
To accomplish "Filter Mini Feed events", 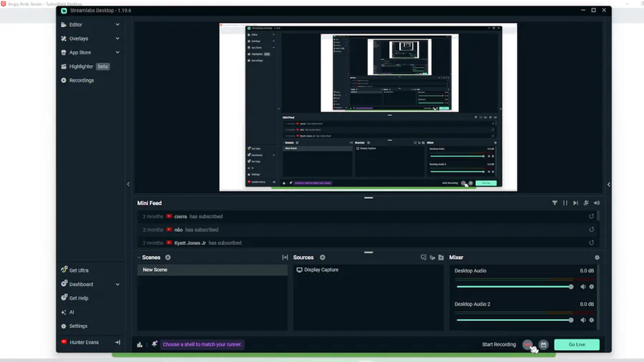I will [555, 202].
